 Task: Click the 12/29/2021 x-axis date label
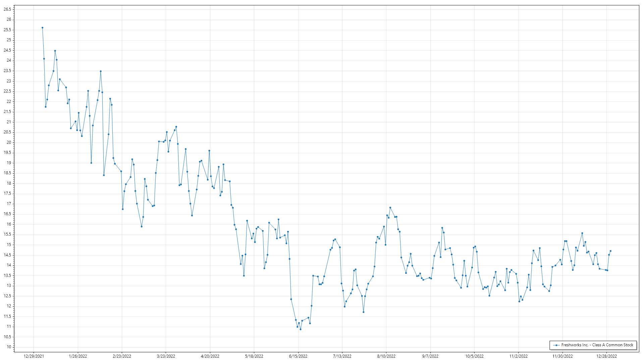(34, 356)
